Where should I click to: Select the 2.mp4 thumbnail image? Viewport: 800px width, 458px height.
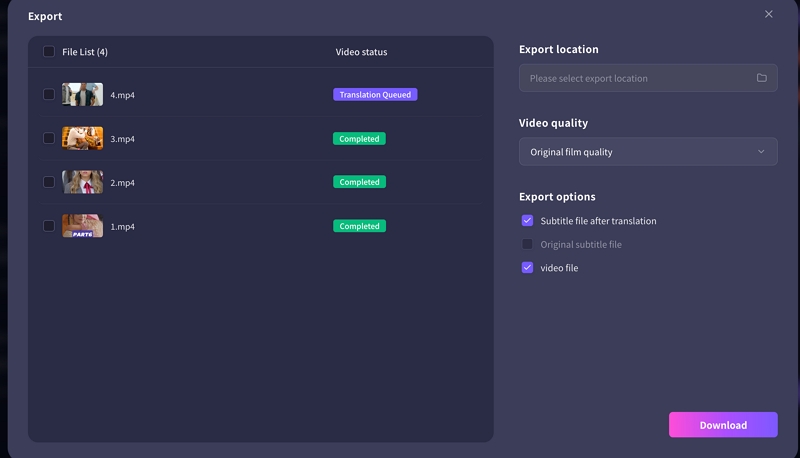tap(82, 182)
